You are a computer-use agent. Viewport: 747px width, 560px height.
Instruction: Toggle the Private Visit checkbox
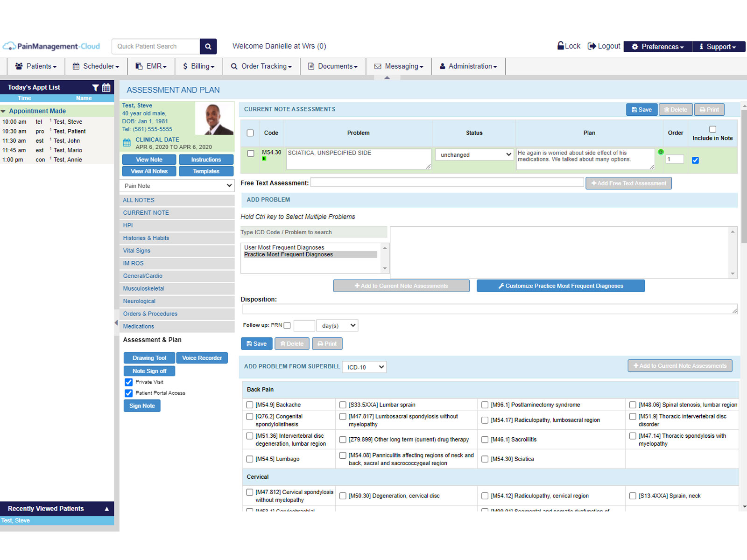[x=128, y=382]
